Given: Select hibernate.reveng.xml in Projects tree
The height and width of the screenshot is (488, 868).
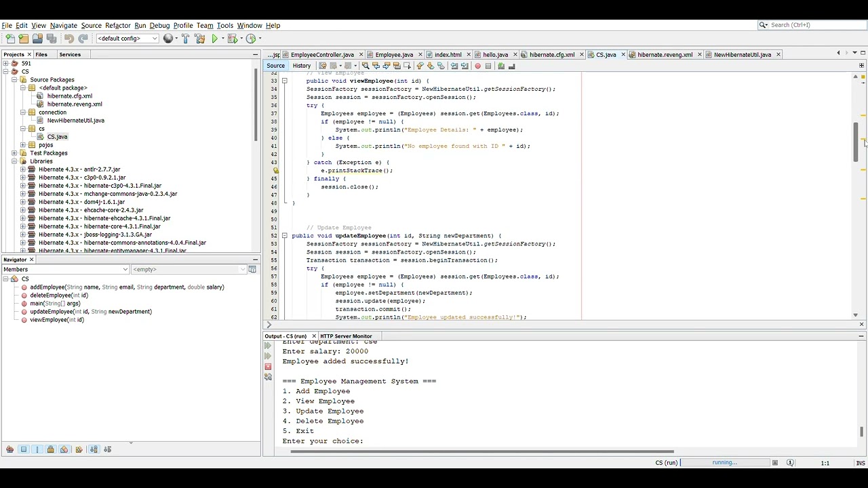Looking at the screenshot, I should (x=75, y=104).
